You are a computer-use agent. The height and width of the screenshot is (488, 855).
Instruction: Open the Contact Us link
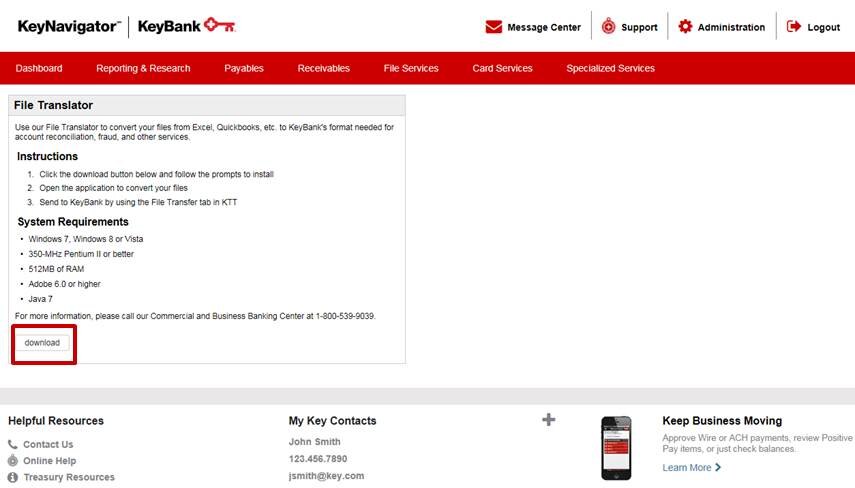tap(48, 444)
